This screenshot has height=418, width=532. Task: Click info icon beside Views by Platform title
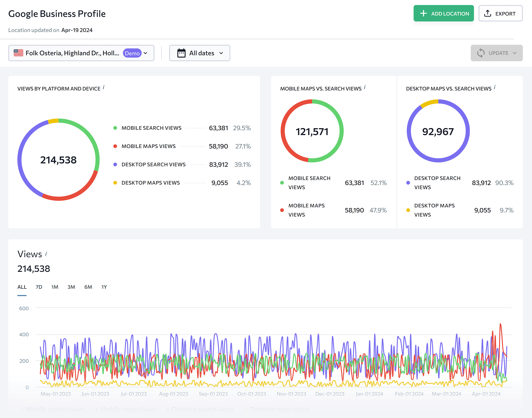pyautogui.click(x=104, y=87)
